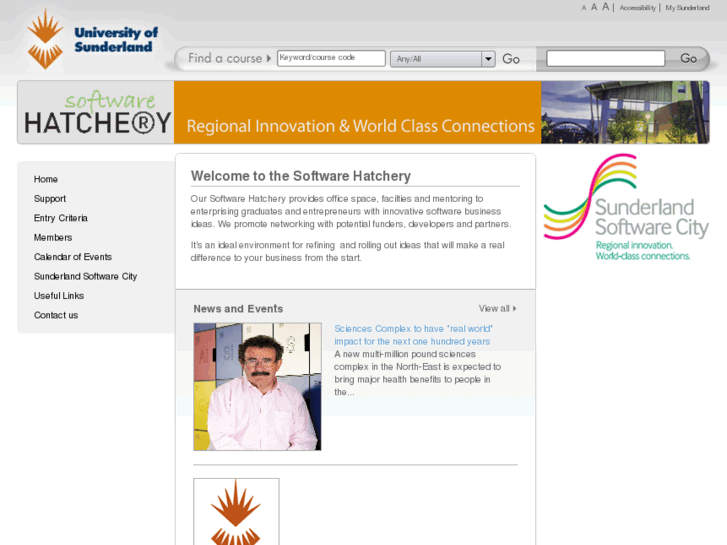
Task: Click the Regional Innovation & World Class Connections banner
Action: tap(357, 112)
